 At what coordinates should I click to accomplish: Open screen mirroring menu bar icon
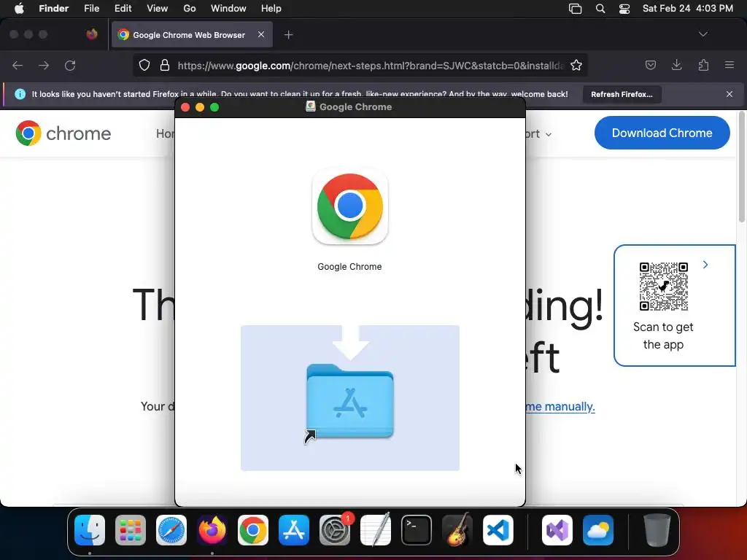pos(576,9)
